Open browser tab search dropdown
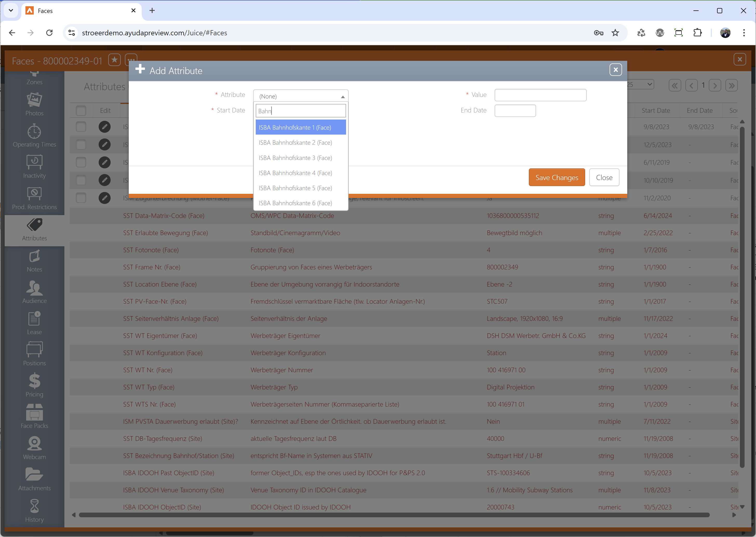Screen dimensions: 756x537 click(x=11, y=11)
